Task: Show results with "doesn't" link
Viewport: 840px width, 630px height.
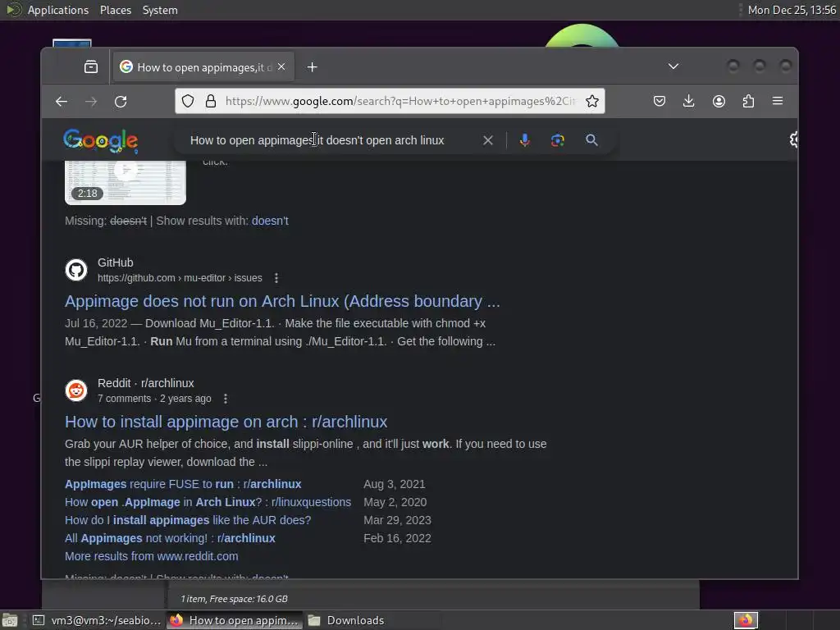Action: coord(270,221)
